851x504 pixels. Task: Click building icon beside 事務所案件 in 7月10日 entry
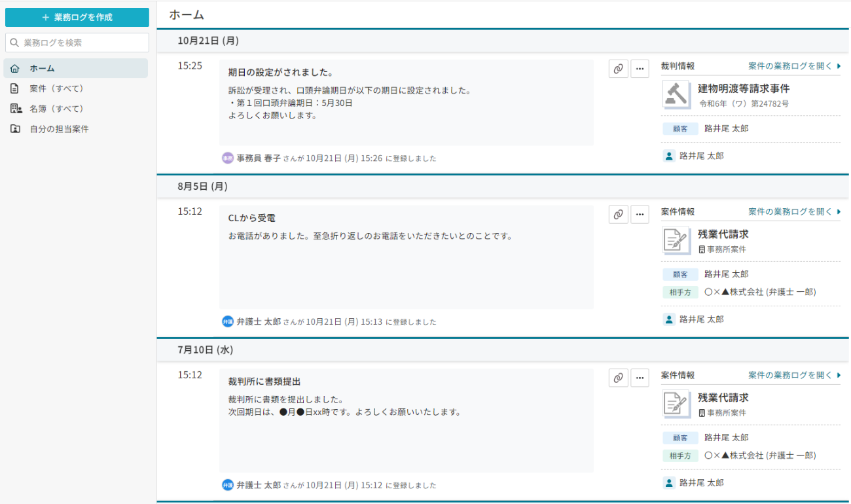[702, 413]
